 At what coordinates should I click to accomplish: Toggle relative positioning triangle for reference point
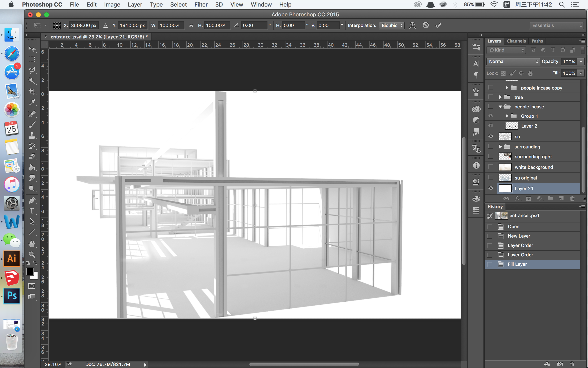[105, 26]
